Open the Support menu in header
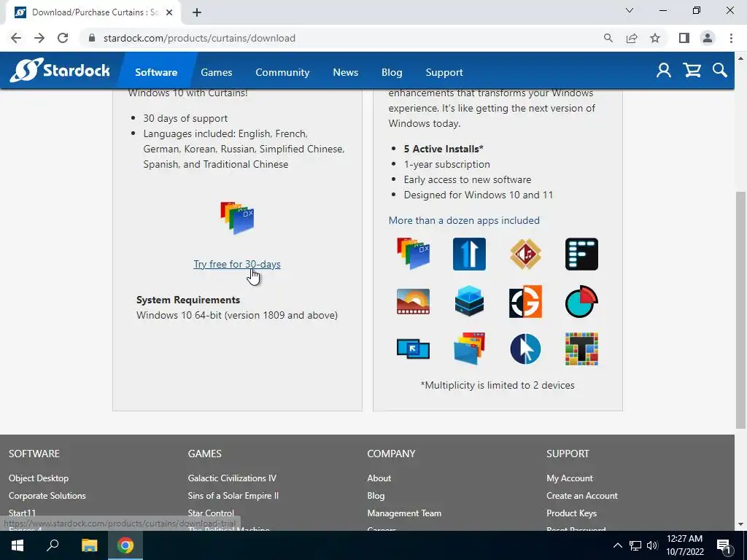The height and width of the screenshot is (560, 747). [444, 72]
